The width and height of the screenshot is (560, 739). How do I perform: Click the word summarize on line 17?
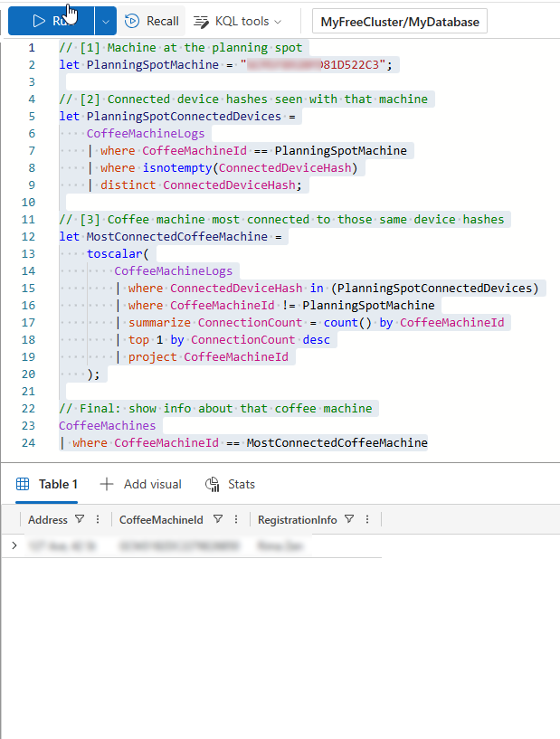pos(160,322)
